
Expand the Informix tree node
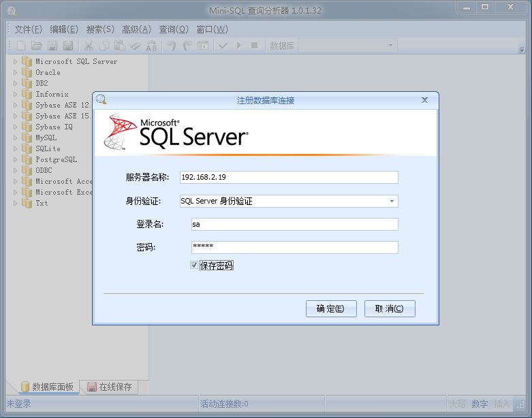tap(15, 94)
